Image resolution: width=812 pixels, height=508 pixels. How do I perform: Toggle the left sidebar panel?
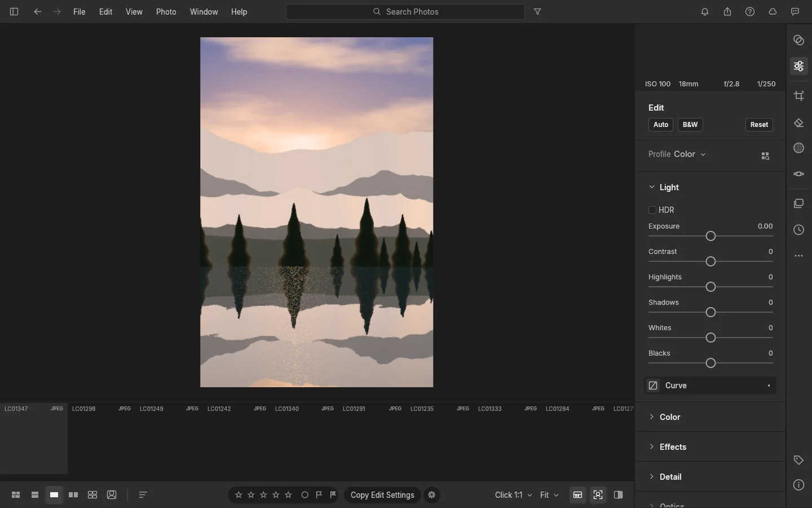pyautogui.click(x=14, y=12)
